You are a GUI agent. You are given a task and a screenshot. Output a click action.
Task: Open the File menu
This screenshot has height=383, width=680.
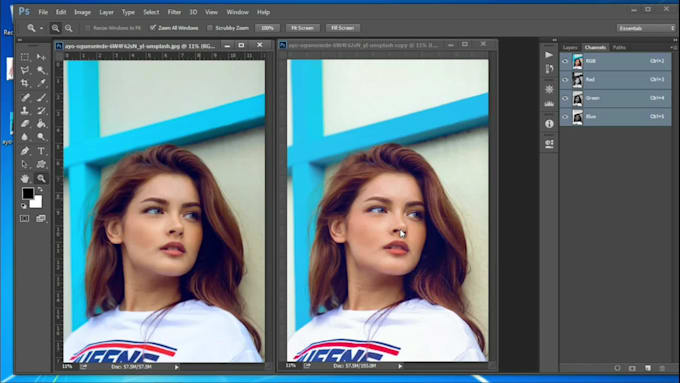point(43,12)
